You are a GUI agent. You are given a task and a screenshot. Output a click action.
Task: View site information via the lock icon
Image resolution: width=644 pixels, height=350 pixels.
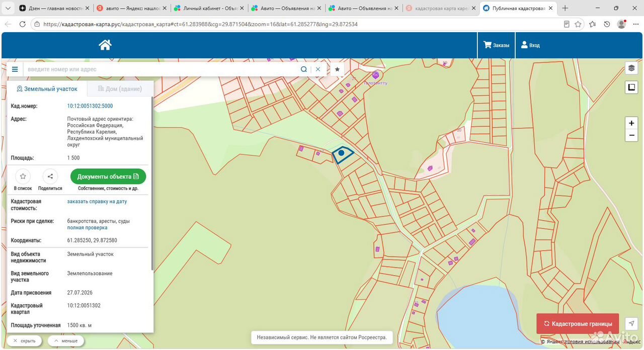pyautogui.click(x=37, y=24)
